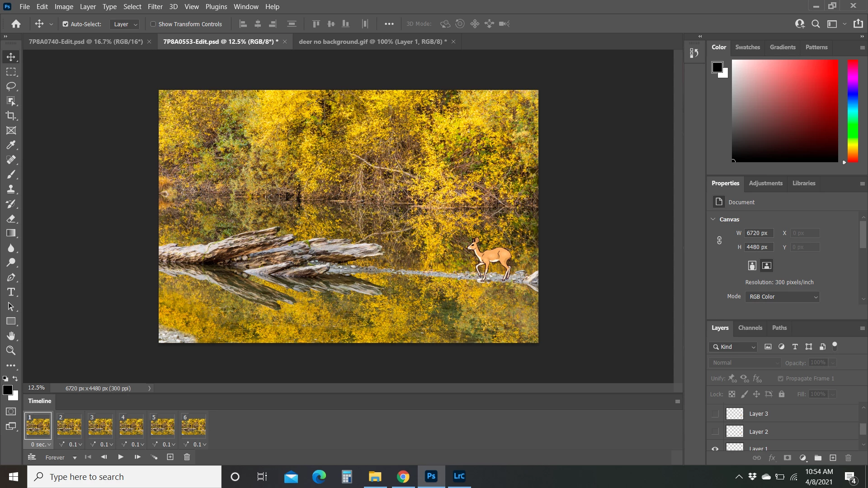This screenshot has width=868, height=488.
Task: Duplicate selected frame in Timeline
Action: click(x=170, y=457)
